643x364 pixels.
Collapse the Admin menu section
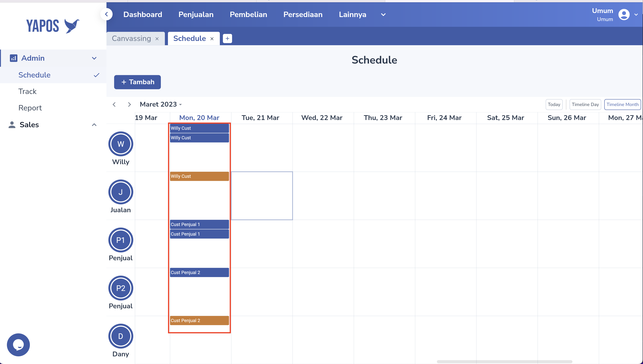coord(94,58)
